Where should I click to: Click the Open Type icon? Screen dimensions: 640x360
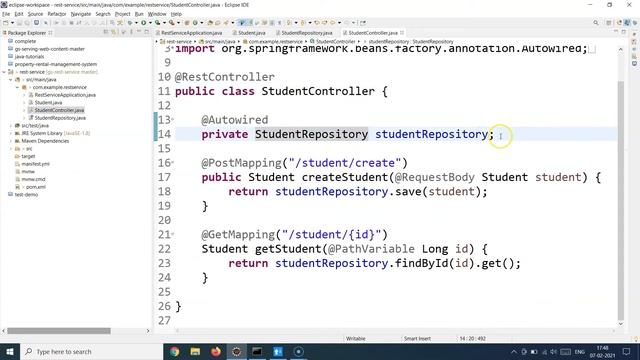click(210, 23)
